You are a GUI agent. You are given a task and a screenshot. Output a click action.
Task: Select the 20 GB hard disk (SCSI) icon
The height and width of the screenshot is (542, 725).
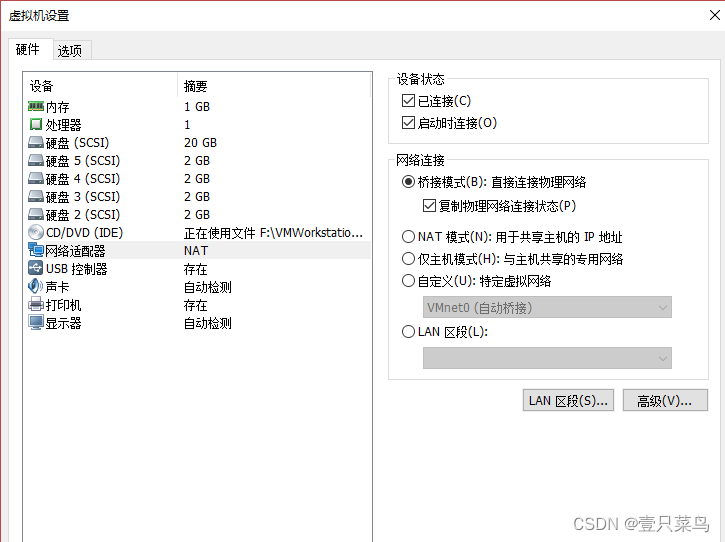[x=36, y=142]
